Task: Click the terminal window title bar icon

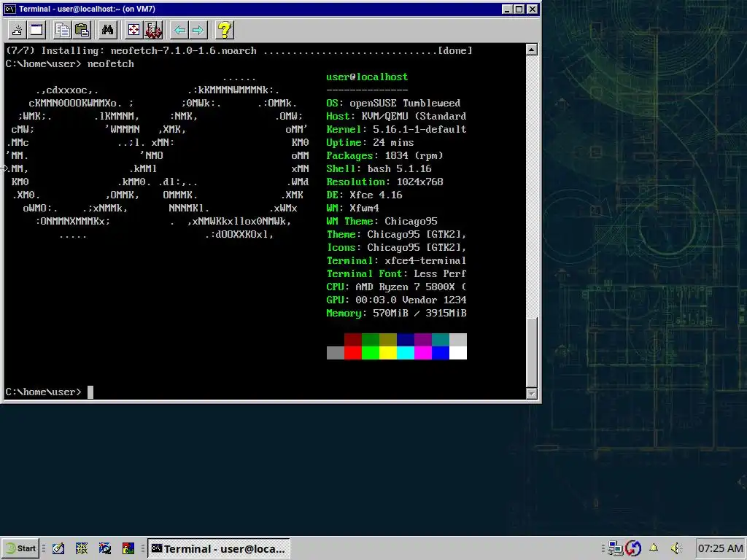Action: coord(10,9)
